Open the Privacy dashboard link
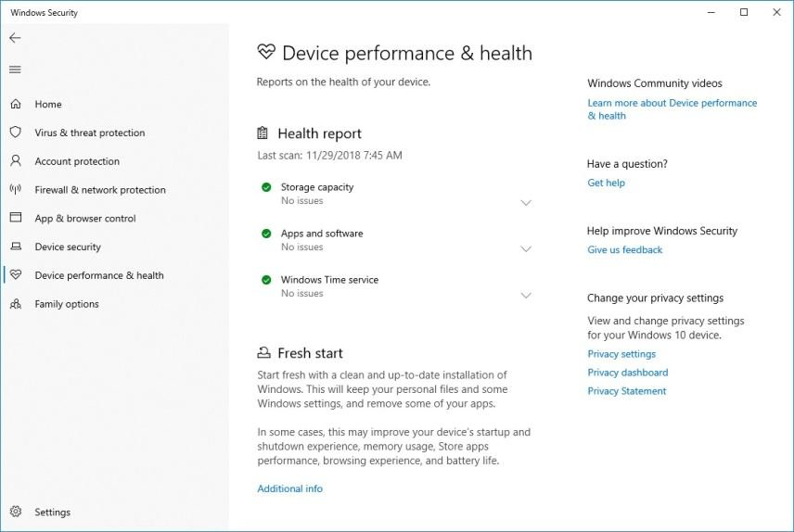This screenshot has width=794, height=532. pos(627,373)
